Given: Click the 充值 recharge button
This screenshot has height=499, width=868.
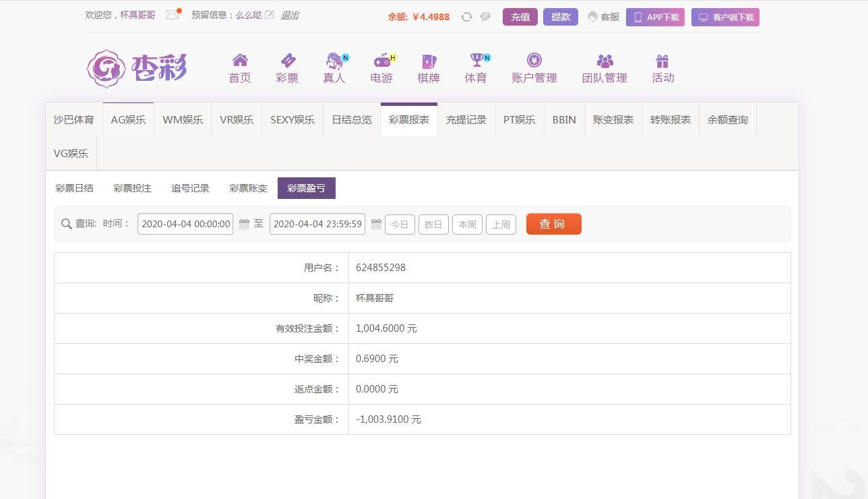Looking at the screenshot, I should click(520, 17).
